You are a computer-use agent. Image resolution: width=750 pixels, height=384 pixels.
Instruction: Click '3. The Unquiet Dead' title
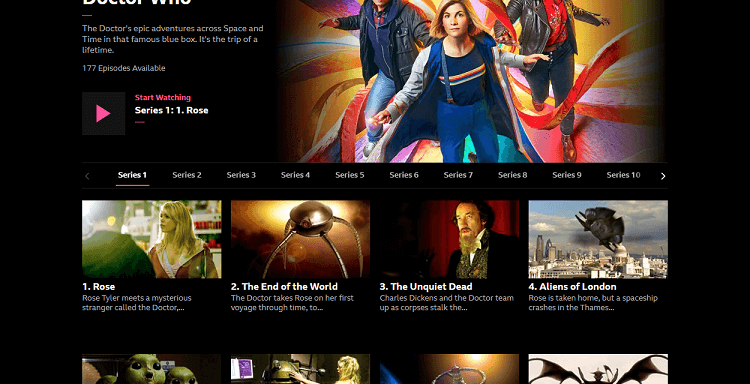coord(426,287)
